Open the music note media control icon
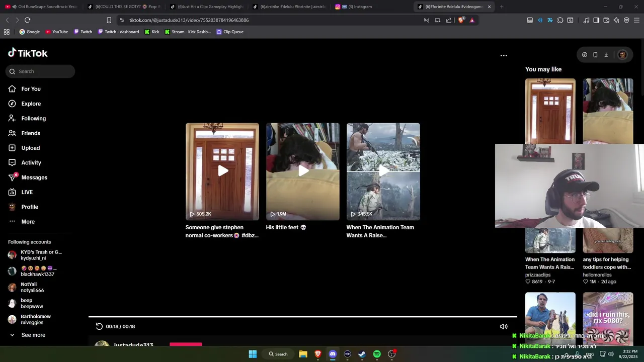The height and width of the screenshot is (362, 644). click(586, 20)
